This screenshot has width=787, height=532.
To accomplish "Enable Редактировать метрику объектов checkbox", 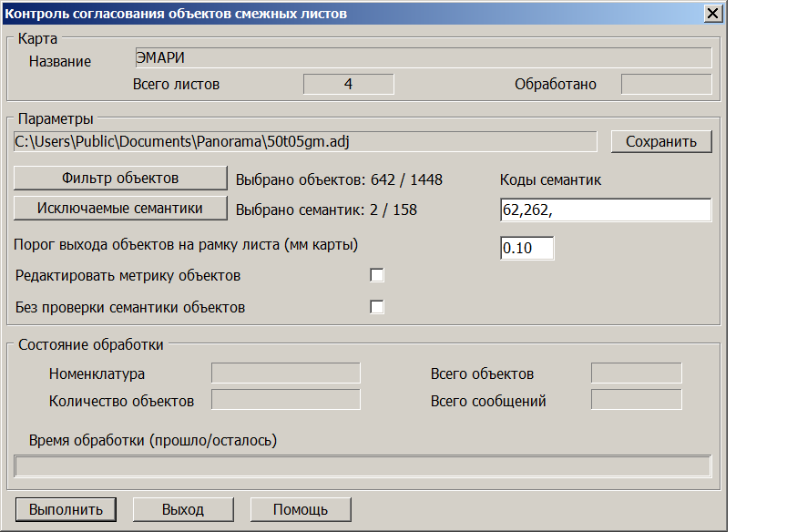I will [x=377, y=275].
